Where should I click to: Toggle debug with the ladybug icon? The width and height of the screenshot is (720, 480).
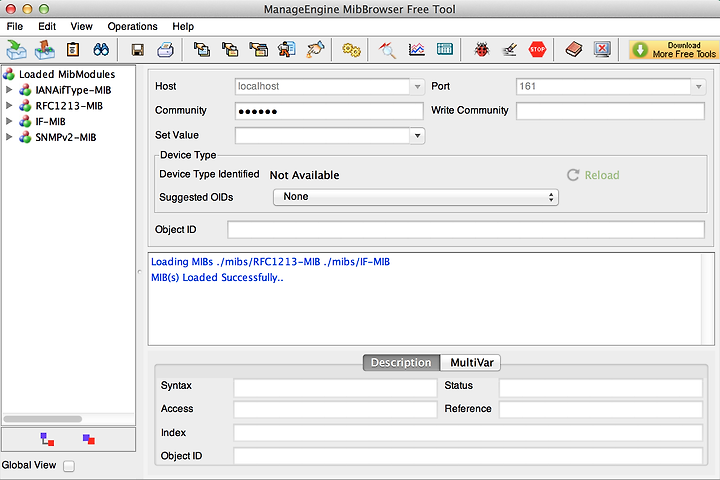(x=482, y=50)
